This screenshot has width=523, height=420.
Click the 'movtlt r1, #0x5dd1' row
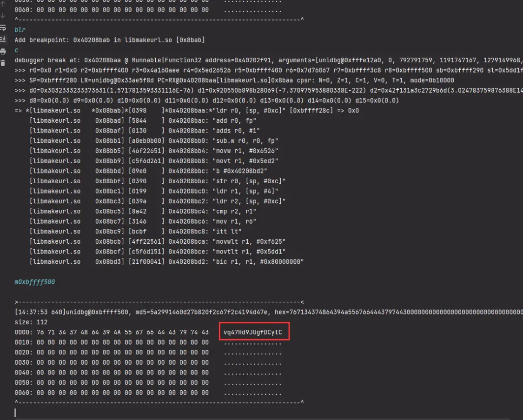coord(158,252)
